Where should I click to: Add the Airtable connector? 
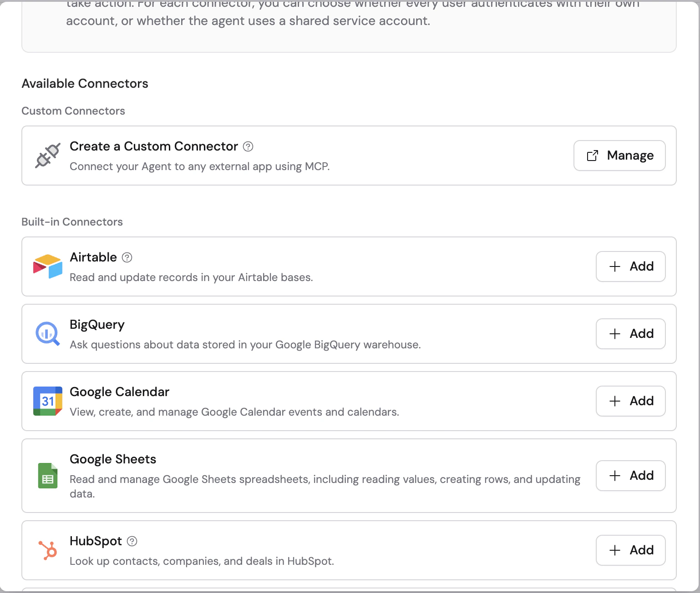point(630,266)
